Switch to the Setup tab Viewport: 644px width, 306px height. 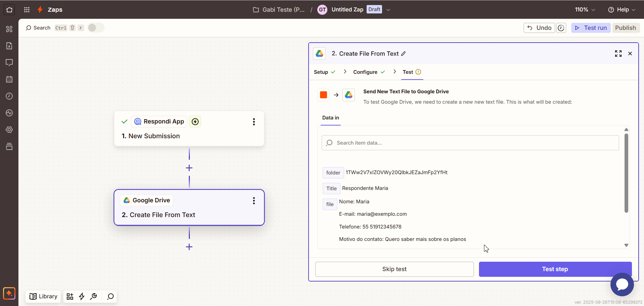(x=324, y=72)
